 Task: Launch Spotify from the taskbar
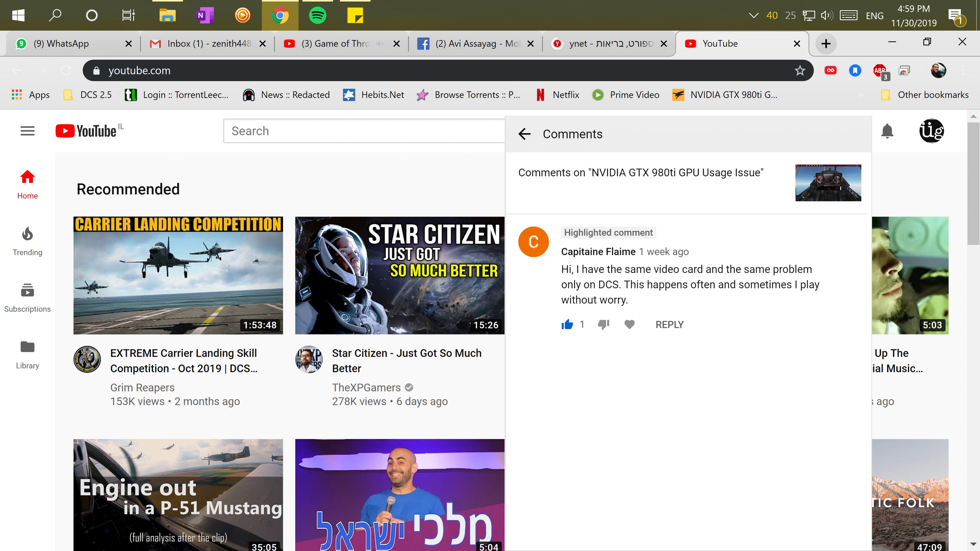tap(317, 15)
